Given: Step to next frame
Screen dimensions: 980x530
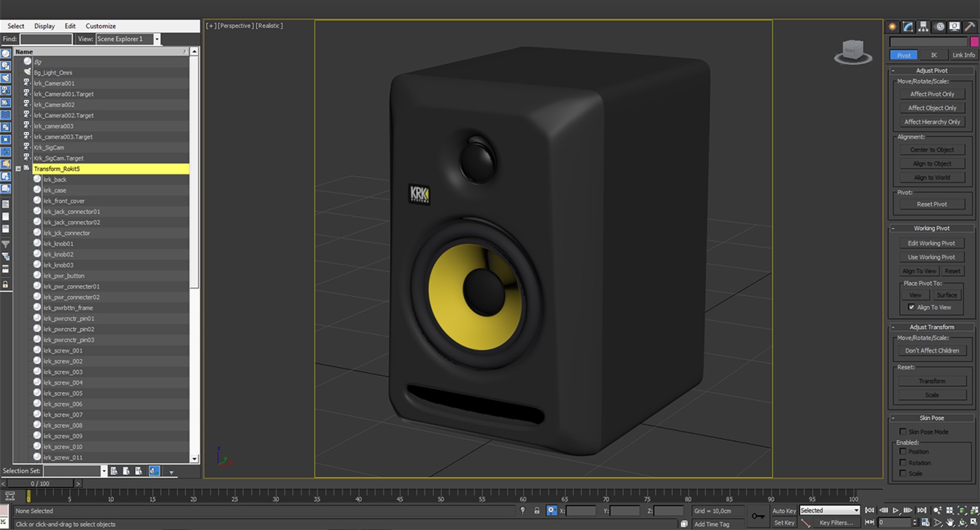Looking at the screenshot, I should tap(908, 510).
